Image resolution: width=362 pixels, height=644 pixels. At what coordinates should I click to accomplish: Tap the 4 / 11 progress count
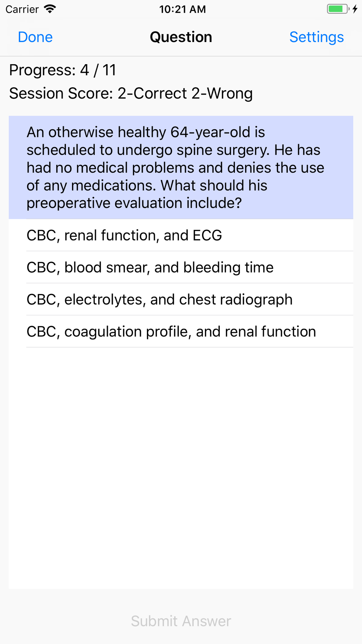point(98,70)
